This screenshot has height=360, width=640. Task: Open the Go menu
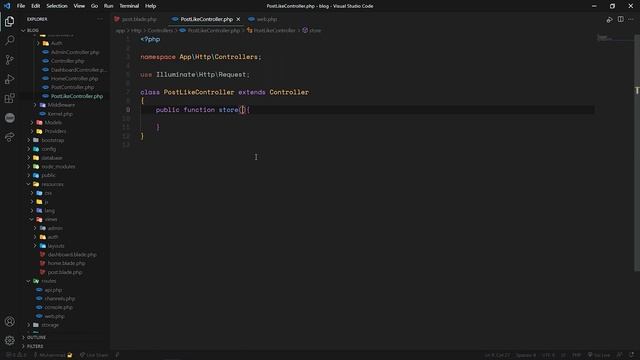94,6
